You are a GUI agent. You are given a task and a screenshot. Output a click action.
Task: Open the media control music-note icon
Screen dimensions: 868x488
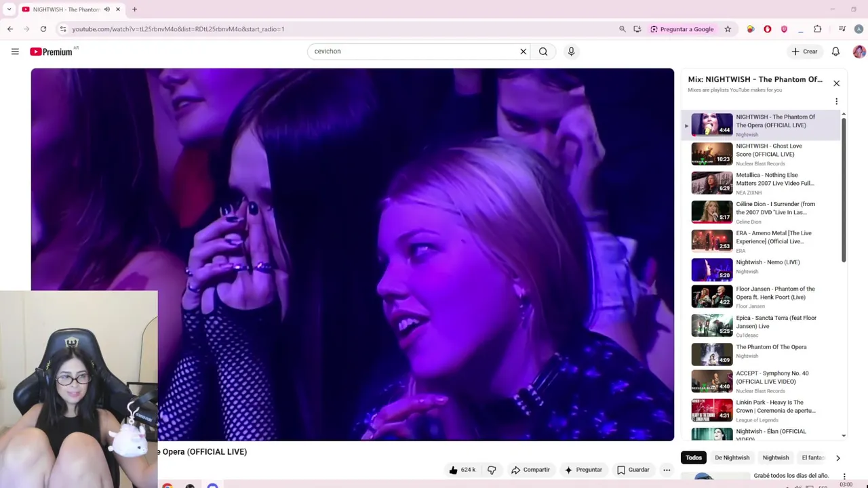tap(842, 29)
